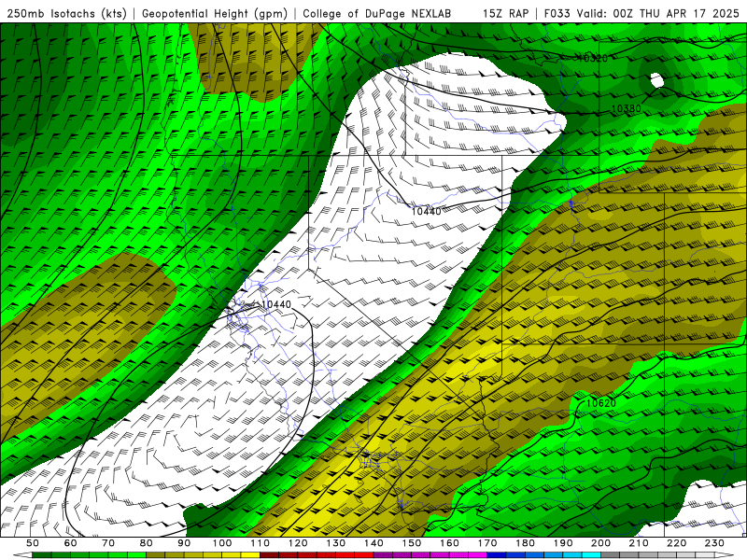Click the 70 knot legend label
747x560 pixels.
pyautogui.click(x=108, y=543)
